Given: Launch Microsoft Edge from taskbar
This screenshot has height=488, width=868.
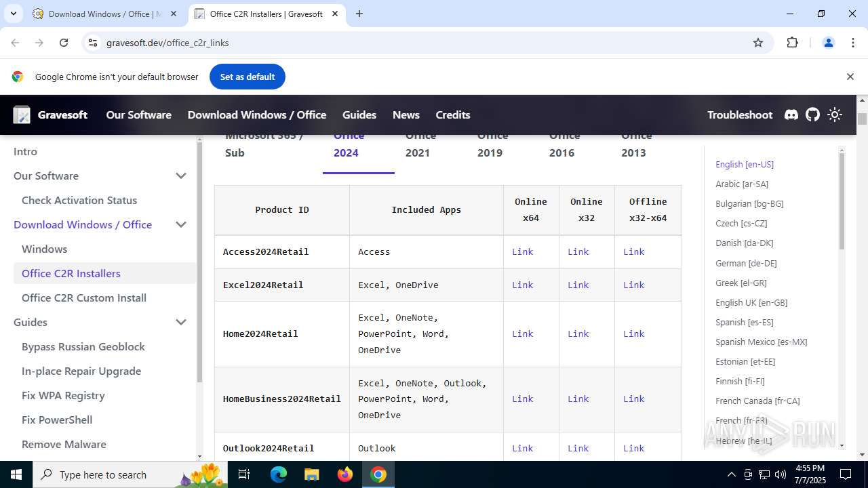Looking at the screenshot, I should coord(279,474).
